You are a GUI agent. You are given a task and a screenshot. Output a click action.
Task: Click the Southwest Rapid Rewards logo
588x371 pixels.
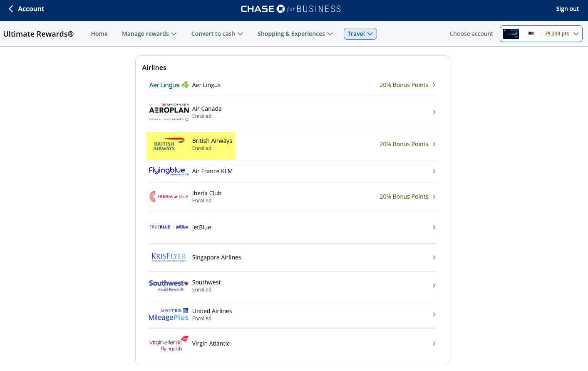[169, 285]
